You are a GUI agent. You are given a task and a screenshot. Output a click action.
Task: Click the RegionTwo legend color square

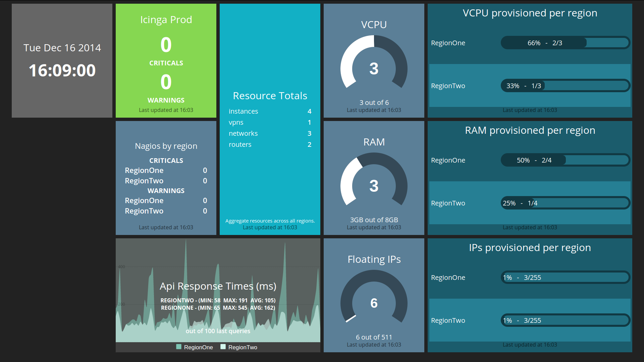(223, 347)
